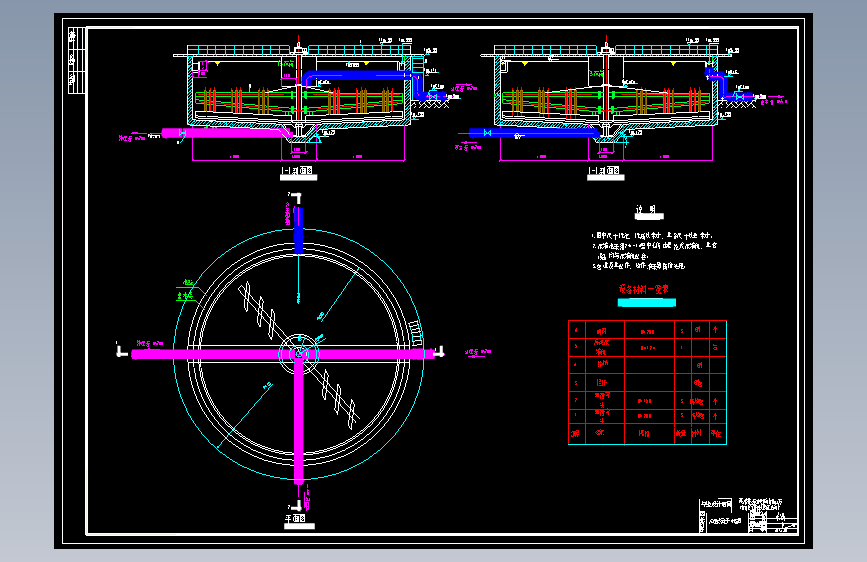The height and width of the screenshot is (562, 867).
Task: Click the section cut mark above the plan view
Action: [295, 198]
